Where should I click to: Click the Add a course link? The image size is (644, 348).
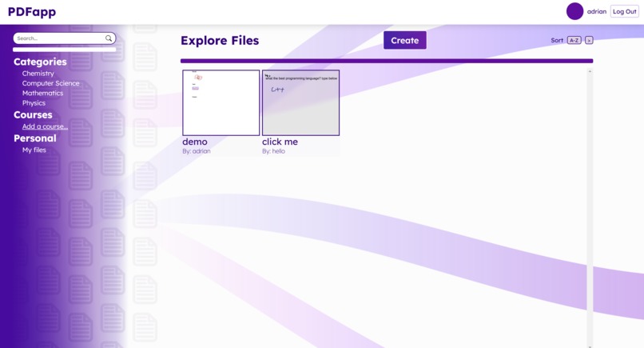click(x=46, y=126)
